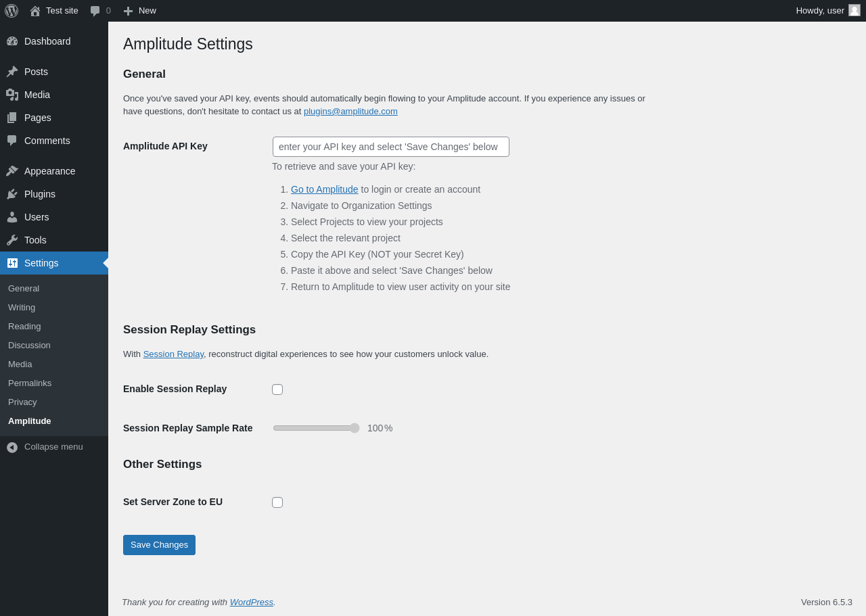Click the Appearance paintbrush icon
This screenshot has height=616, width=866.
pyautogui.click(x=12, y=171)
